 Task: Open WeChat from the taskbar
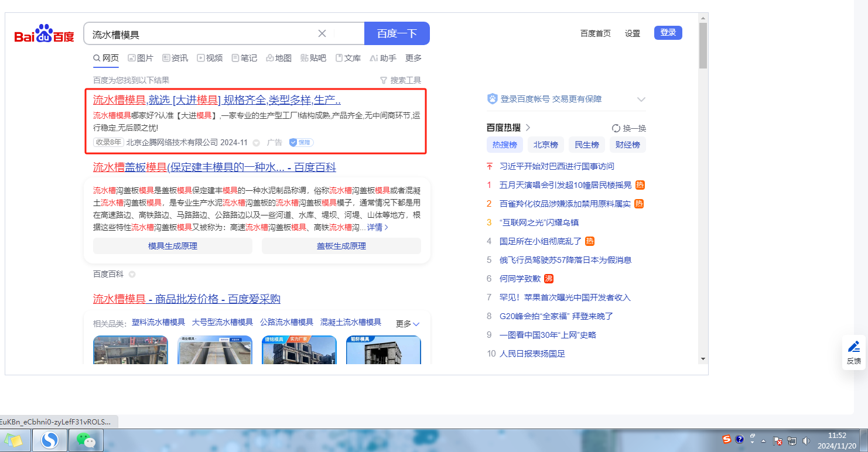click(x=86, y=440)
